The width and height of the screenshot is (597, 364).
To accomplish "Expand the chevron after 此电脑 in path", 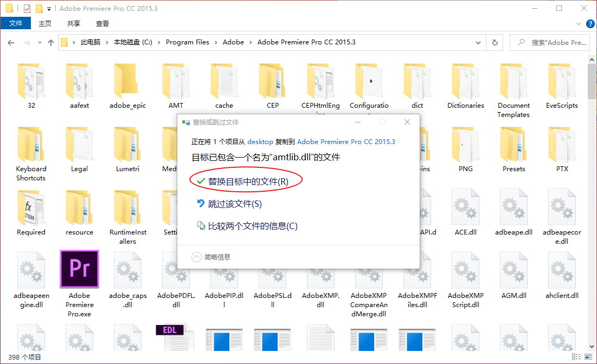I will tap(107, 42).
